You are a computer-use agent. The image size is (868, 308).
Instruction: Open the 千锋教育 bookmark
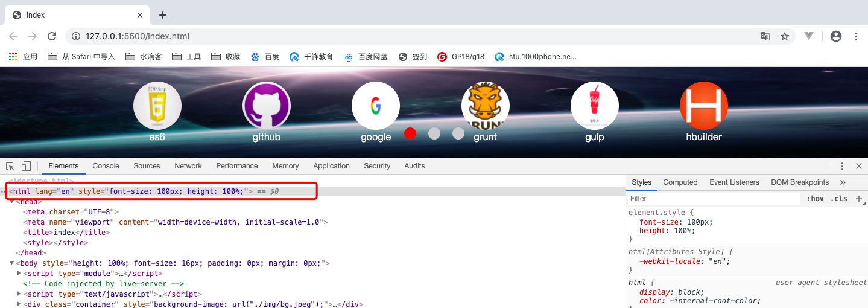point(311,57)
